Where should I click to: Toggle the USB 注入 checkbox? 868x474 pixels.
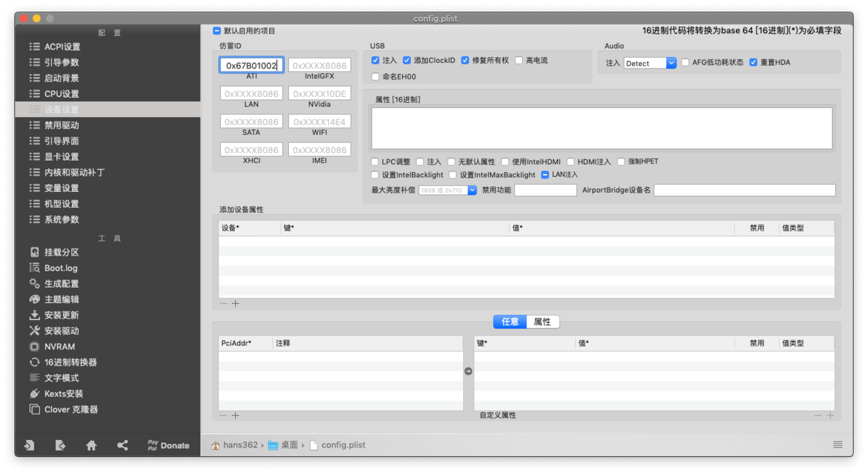(376, 60)
